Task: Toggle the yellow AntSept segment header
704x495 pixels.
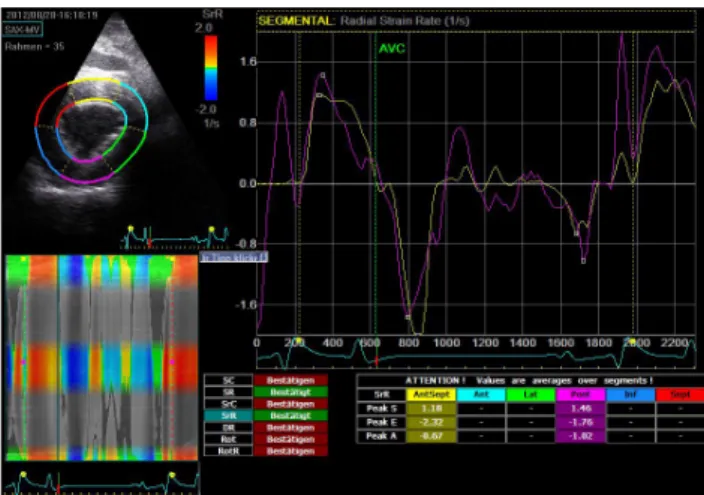Action: pyautogui.click(x=431, y=395)
